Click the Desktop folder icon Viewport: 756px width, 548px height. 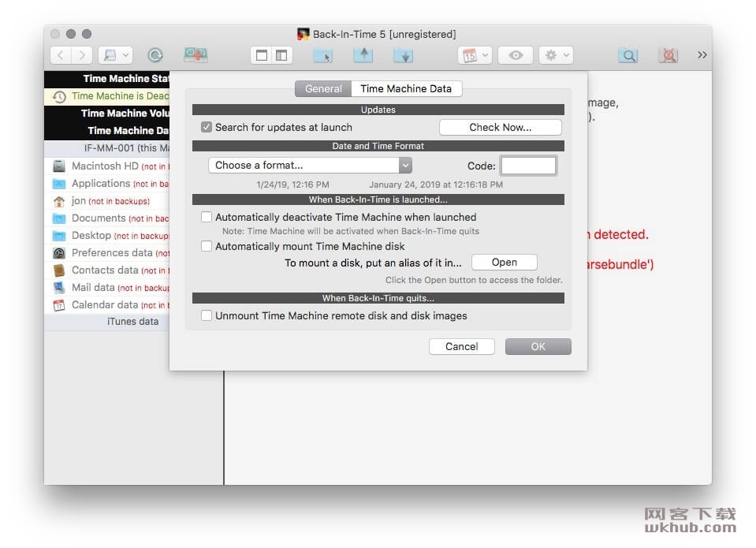(x=59, y=236)
